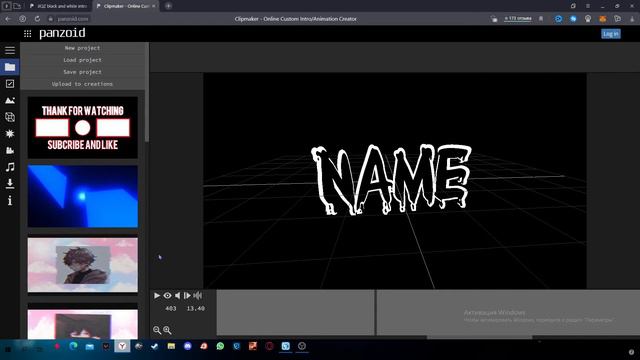
Task: Go back in browser
Action: point(8,19)
